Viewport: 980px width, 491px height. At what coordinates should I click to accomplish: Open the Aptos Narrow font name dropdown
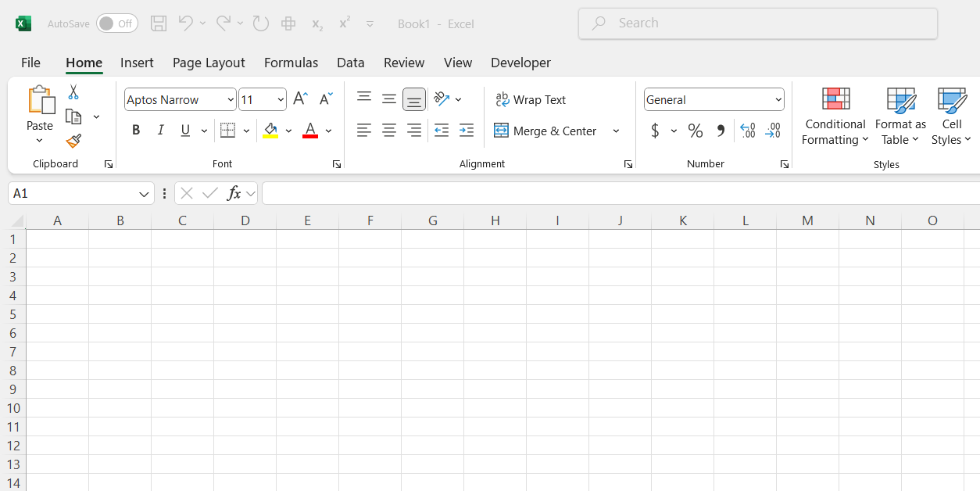(231, 99)
